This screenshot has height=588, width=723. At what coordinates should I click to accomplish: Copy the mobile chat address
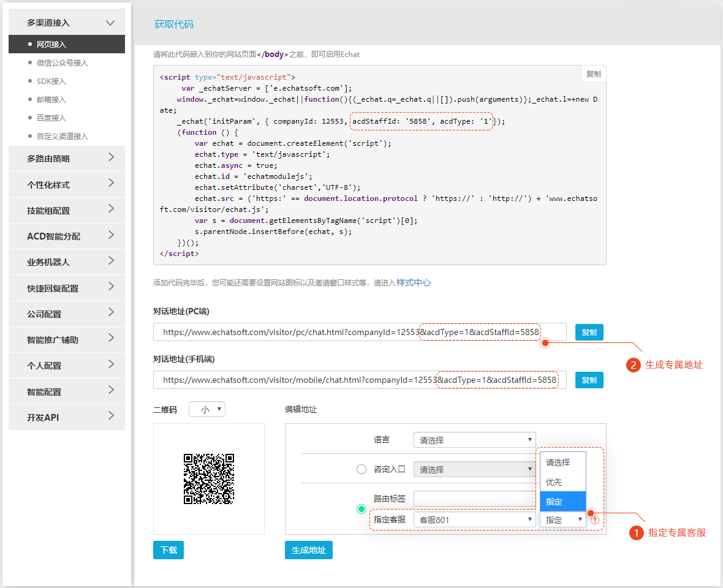point(589,380)
